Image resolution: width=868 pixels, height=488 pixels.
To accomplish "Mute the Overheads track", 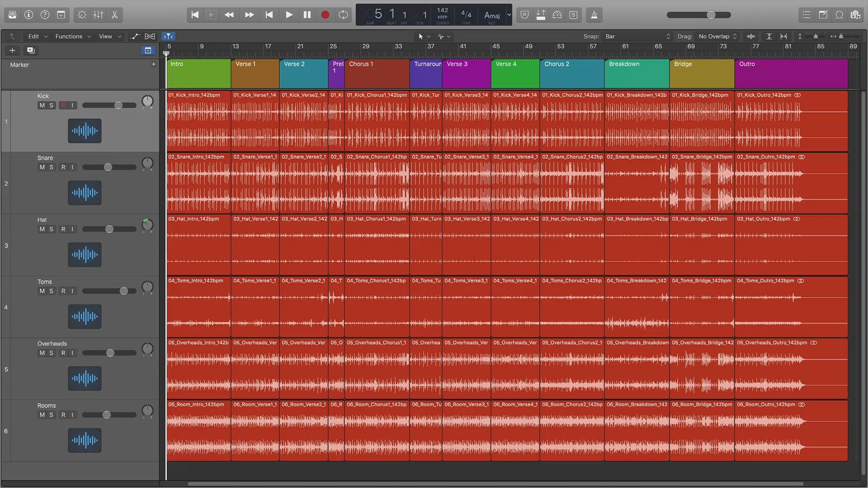I will [42, 353].
